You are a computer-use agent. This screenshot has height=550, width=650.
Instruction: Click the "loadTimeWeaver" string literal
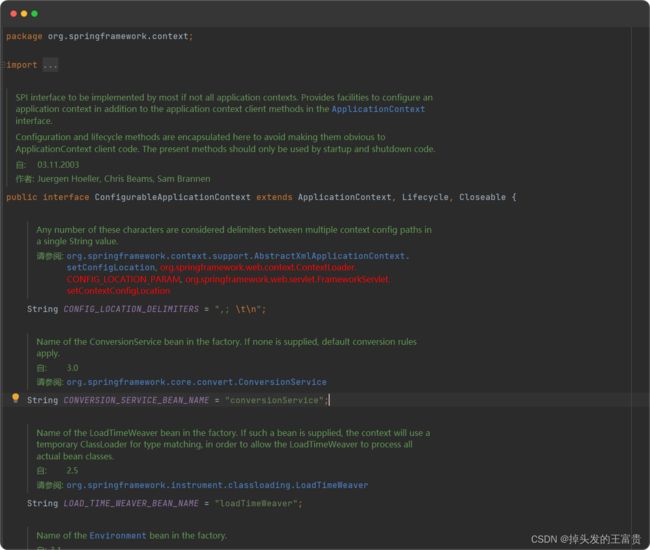[x=260, y=503]
